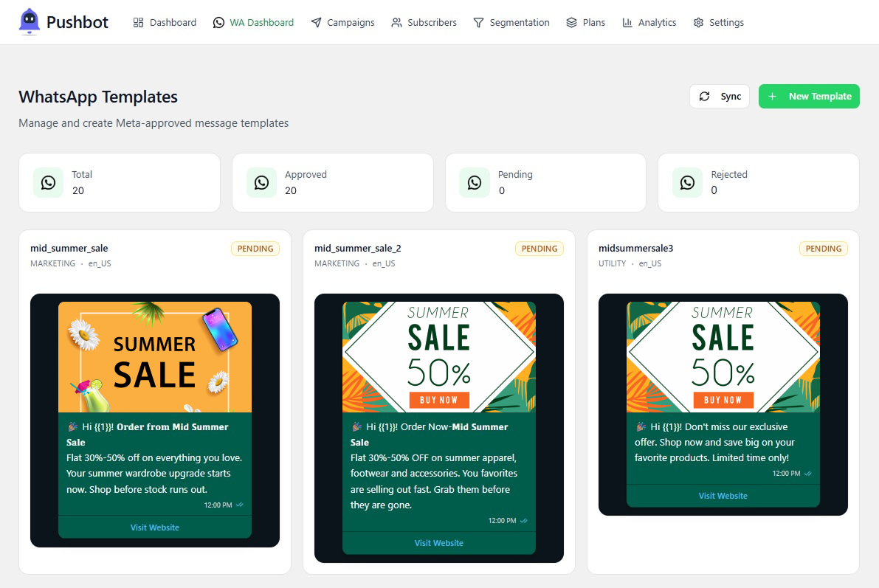The height and width of the screenshot is (588, 879).
Task: Click the Order from Mid Summer Sale message
Action: coord(155,458)
